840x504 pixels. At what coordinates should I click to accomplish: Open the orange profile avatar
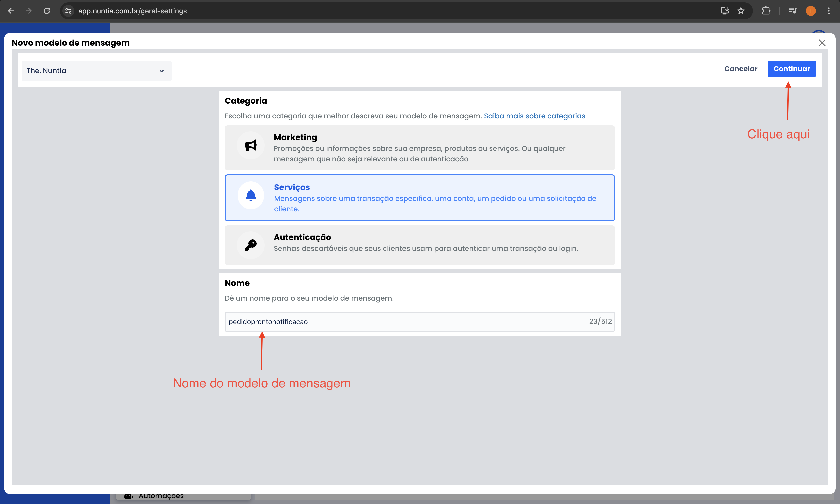point(811,11)
